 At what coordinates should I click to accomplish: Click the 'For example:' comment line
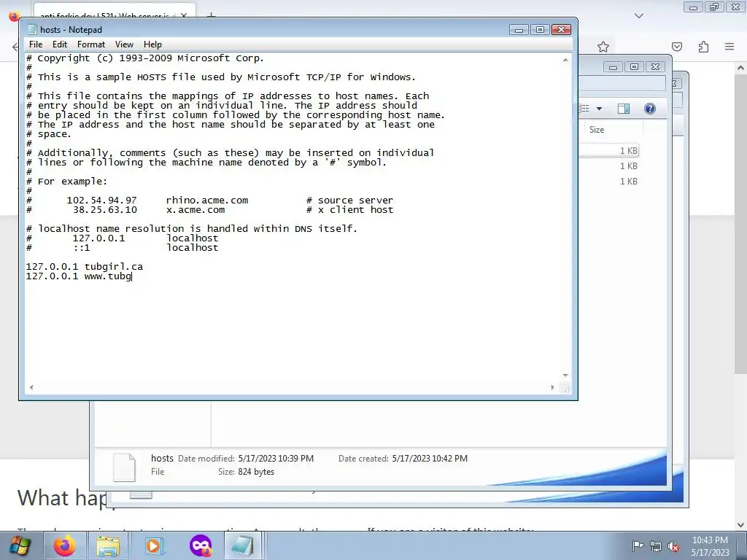pyautogui.click(x=66, y=182)
